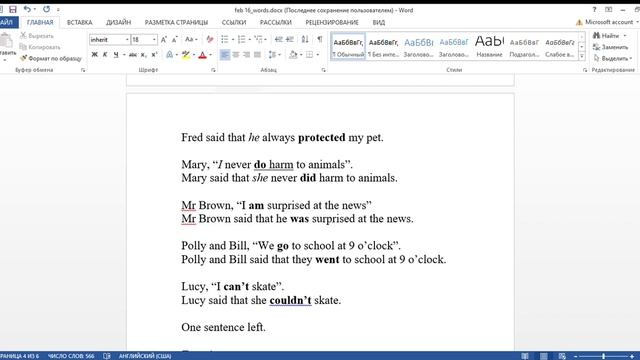Expand the styles gallery with More arrow

(x=582, y=56)
